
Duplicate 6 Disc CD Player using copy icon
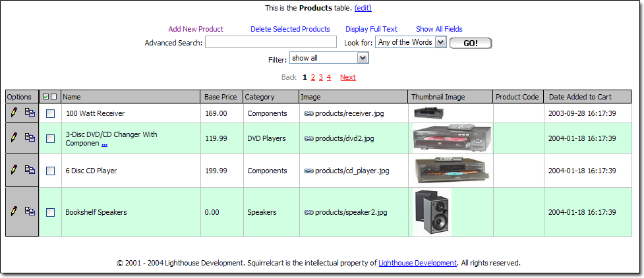click(x=30, y=170)
